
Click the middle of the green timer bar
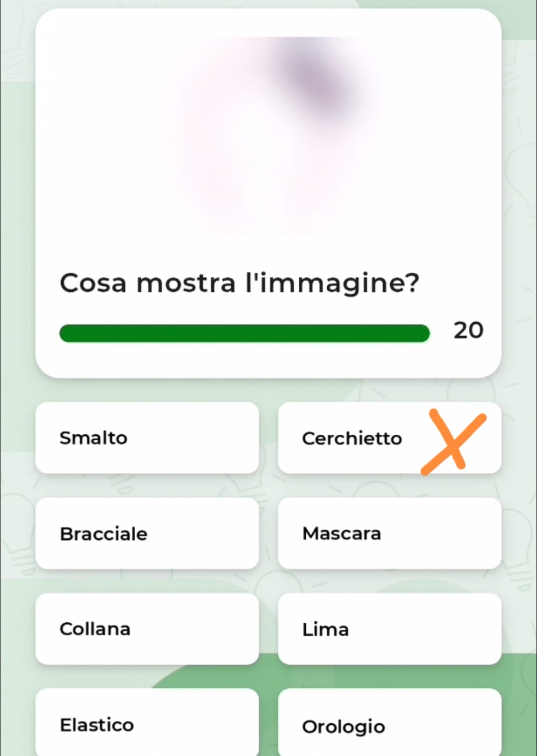pos(244,333)
